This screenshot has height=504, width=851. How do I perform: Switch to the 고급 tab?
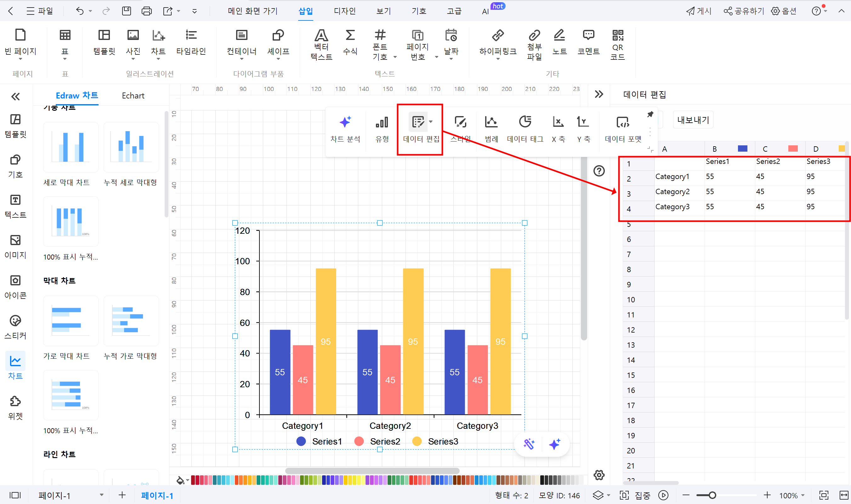(x=454, y=11)
